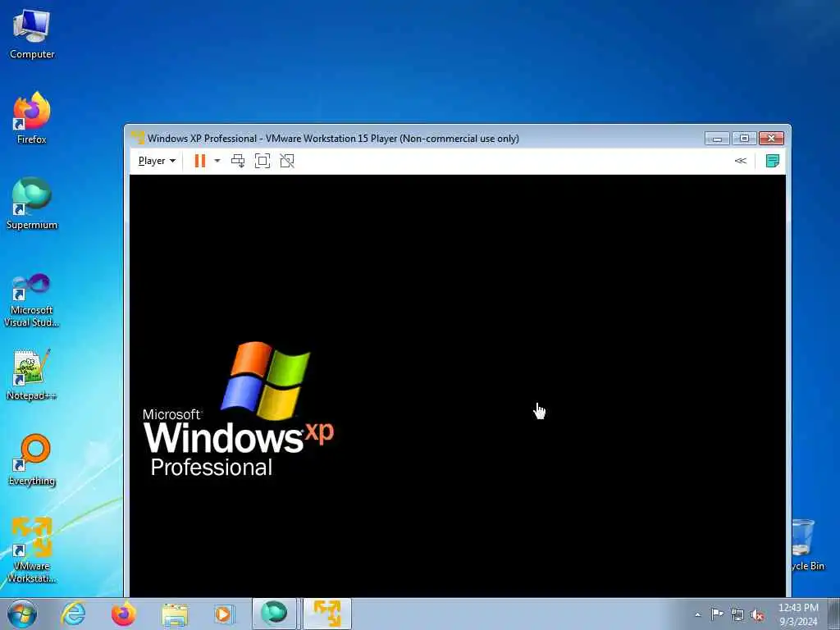The image size is (840, 630).
Task: Select the Everything search desktop shortcut
Action: (x=32, y=459)
